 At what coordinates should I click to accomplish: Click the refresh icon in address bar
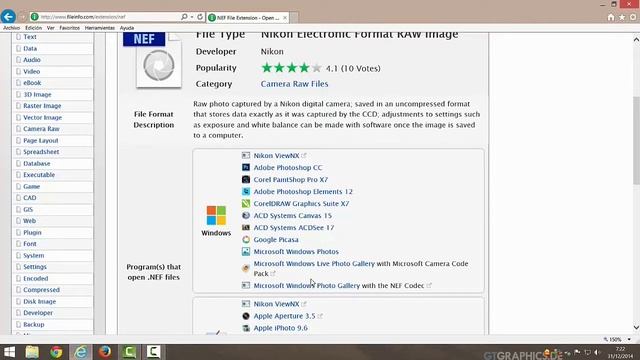(200, 17)
